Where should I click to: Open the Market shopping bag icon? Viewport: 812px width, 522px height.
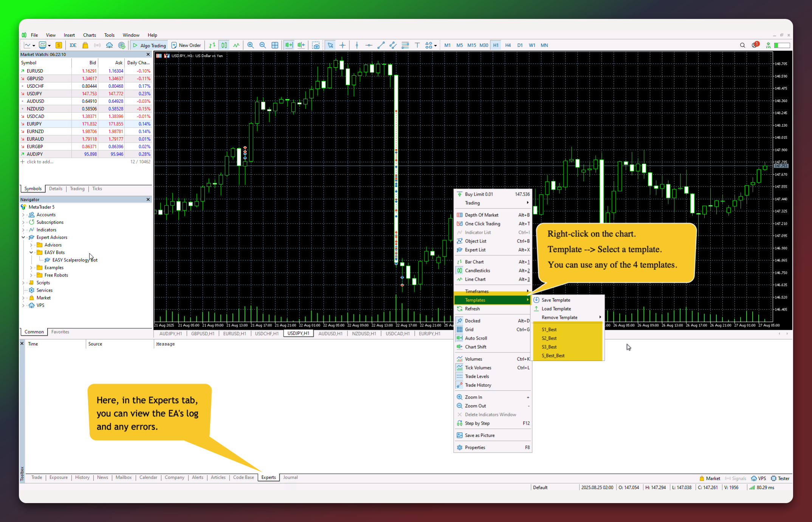point(85,45)
